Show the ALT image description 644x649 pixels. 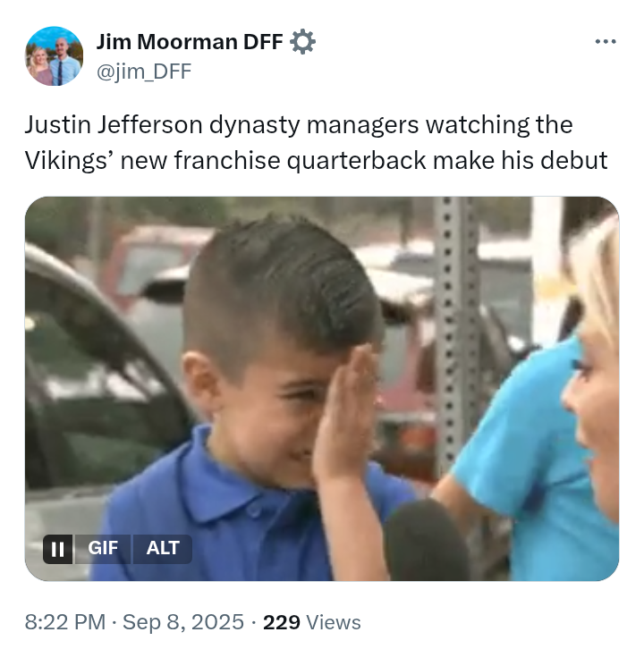(x=163, y=549)
